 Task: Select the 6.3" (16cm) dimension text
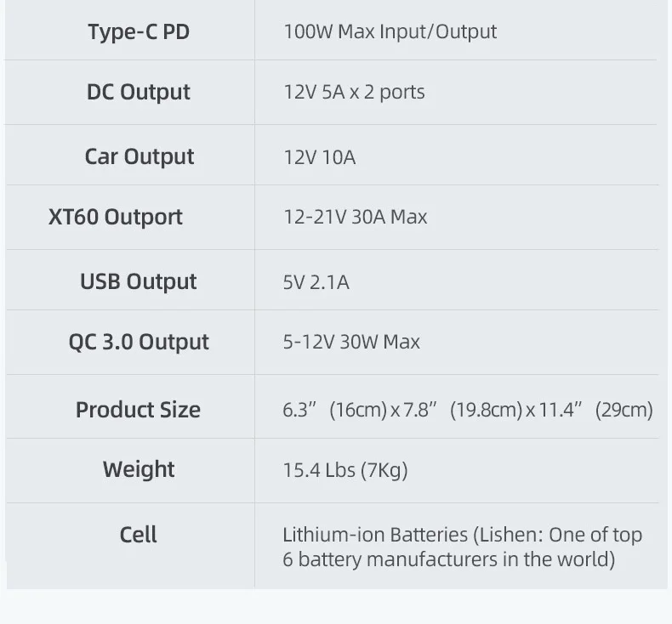click(334, 410)
